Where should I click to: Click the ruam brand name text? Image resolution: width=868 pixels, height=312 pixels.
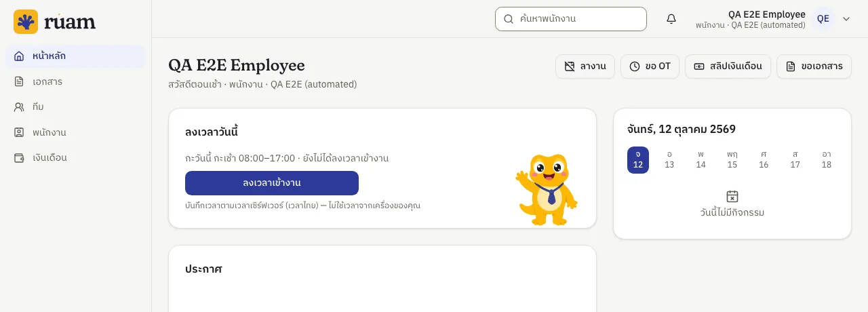click(x=70, y=22)
